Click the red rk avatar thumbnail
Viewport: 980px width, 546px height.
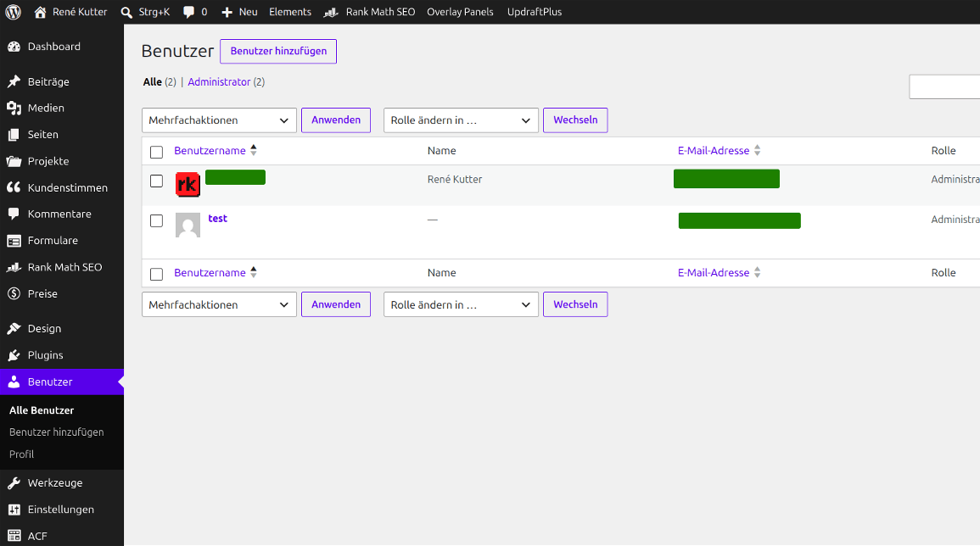(x=188, y=184)
